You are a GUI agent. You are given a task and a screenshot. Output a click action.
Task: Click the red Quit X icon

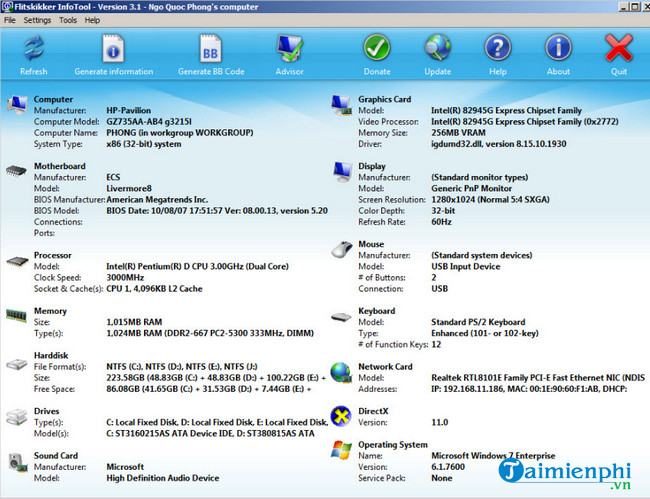618,48
